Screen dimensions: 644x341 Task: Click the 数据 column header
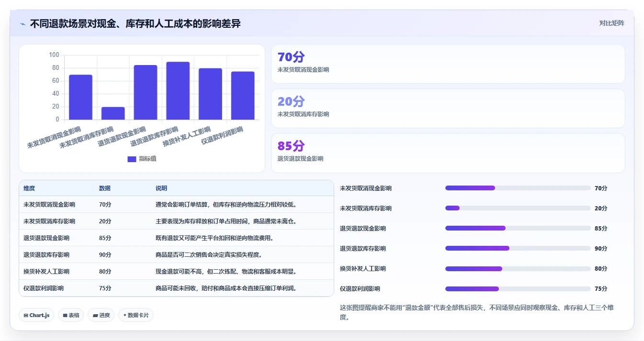(x=105, y=188)
